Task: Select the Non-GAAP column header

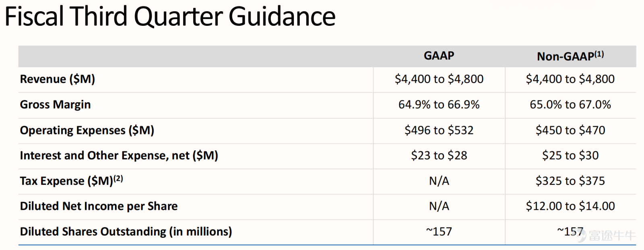Action: pyautogui.click(x=570, y=56)
